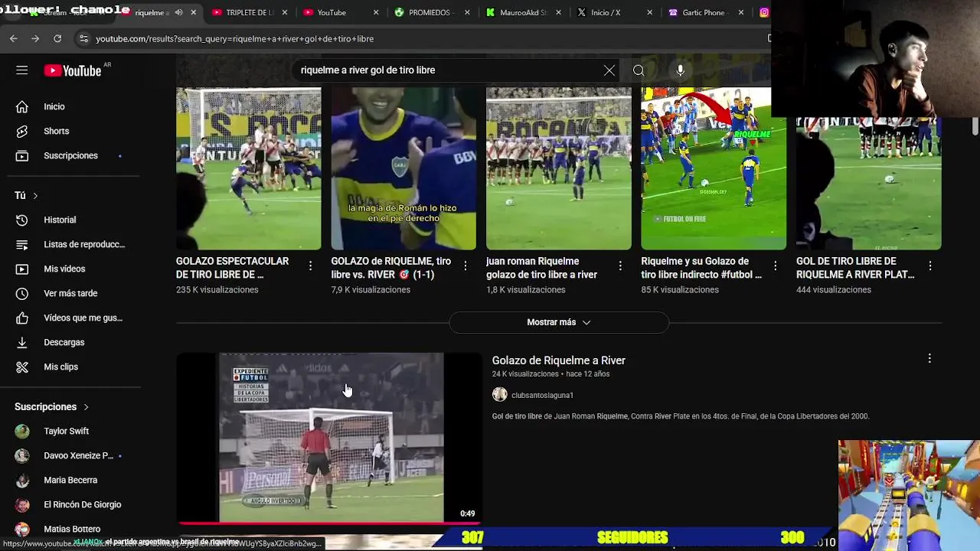
Task: Close the PROMIEDOS browser tab
Action: [466, 12]
